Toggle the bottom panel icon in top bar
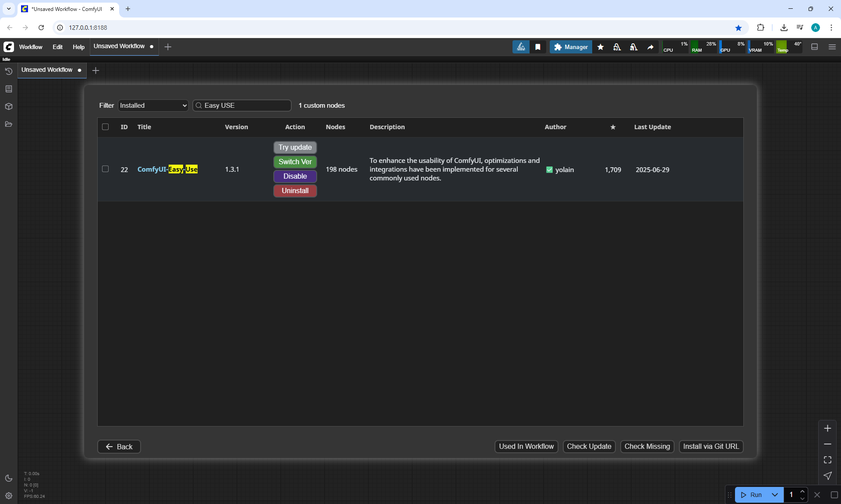Image resolution: width=841 pixels, height=504 pixels. click(814, 47)
